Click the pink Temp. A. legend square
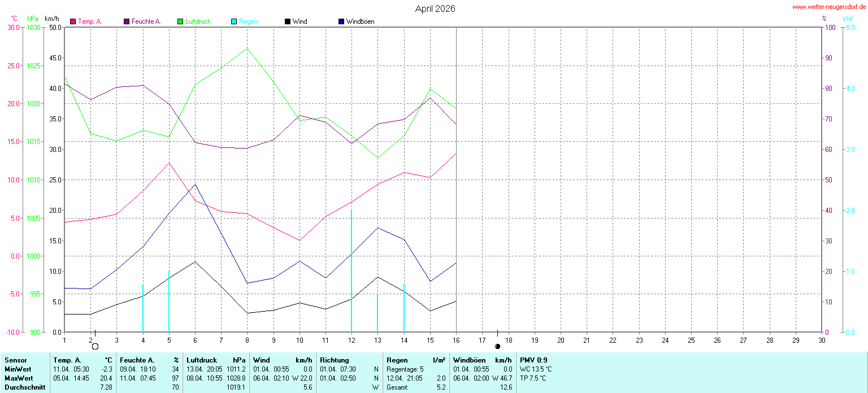Viewport: 868px width, 393px height. pos(73,21)
